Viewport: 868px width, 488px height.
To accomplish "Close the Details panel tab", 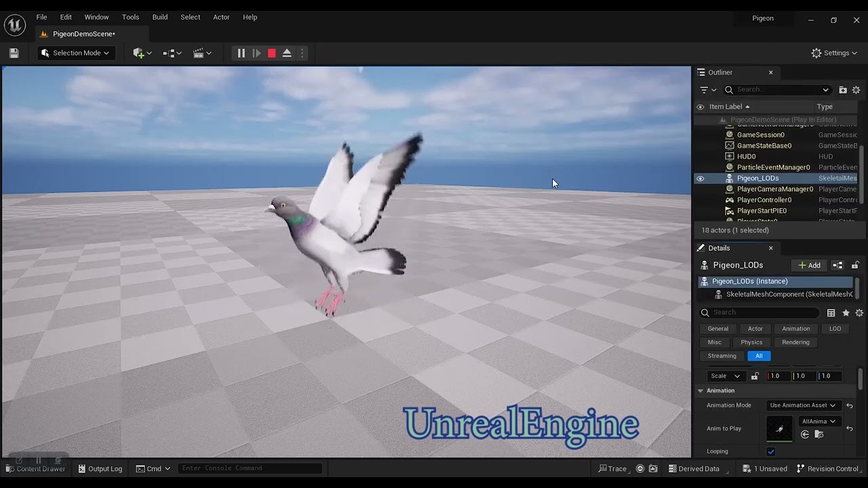I will (x=770, y=248).
